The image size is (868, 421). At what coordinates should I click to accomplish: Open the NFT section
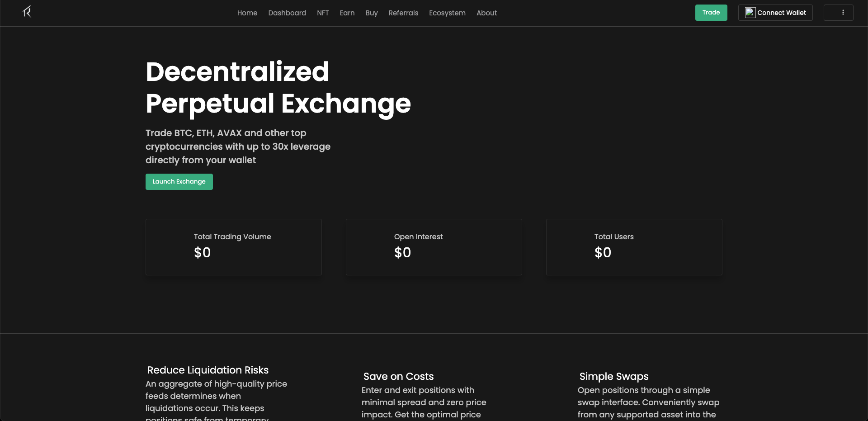pos(323,13)
